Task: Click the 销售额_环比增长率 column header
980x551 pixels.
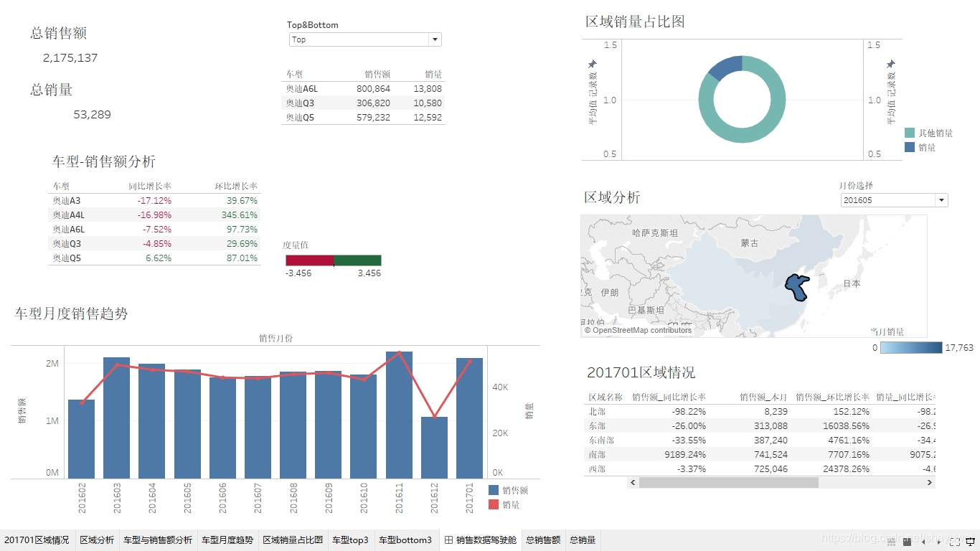Action: [x=832, y=397]
